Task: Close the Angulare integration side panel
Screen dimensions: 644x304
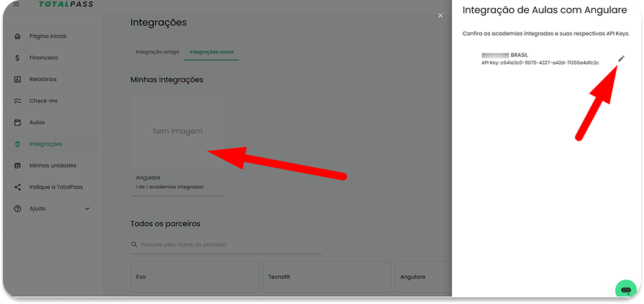Action: pyautogui.click(x=440, y=15)
